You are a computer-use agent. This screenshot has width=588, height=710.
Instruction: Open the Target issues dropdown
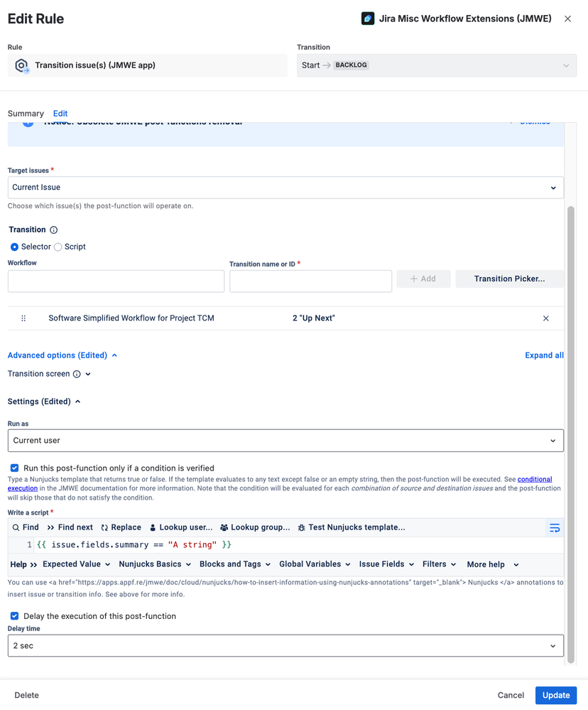coord(285,188)
